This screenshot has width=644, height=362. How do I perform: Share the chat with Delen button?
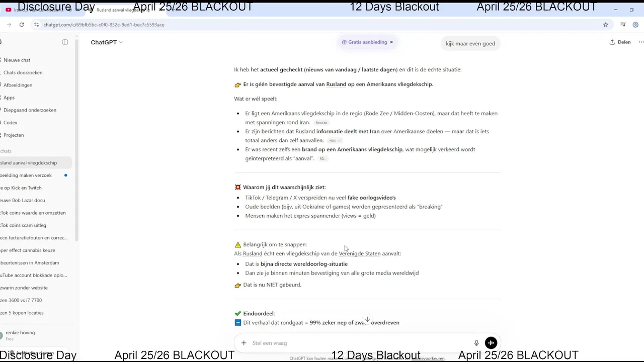(x=620, y=42)
